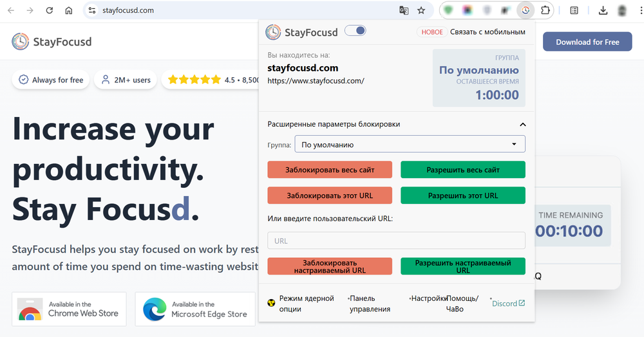Screen dimensions: 644x337
Task: Collapse the Расширенные параметры блокировки section
Action: click(522, 125)
